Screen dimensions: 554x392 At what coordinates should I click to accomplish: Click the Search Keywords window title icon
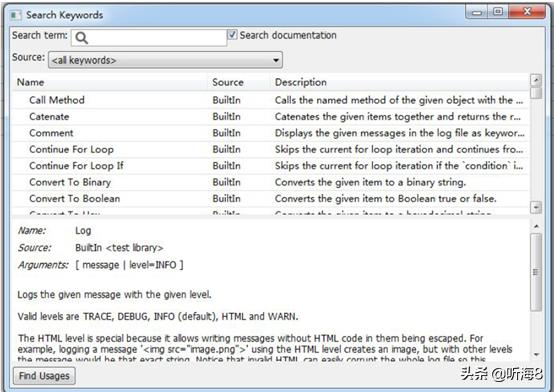(15, 15)
